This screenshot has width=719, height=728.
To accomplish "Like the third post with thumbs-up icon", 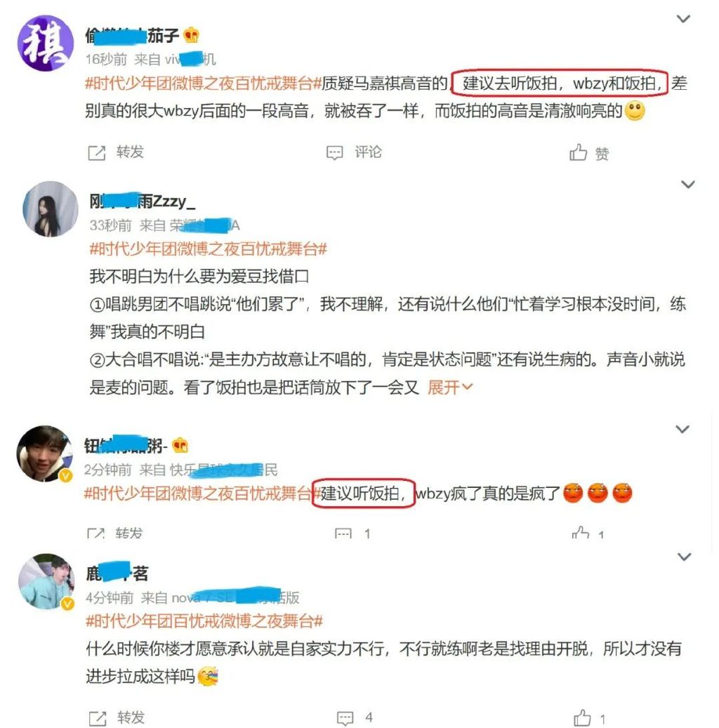I will 581,533.
